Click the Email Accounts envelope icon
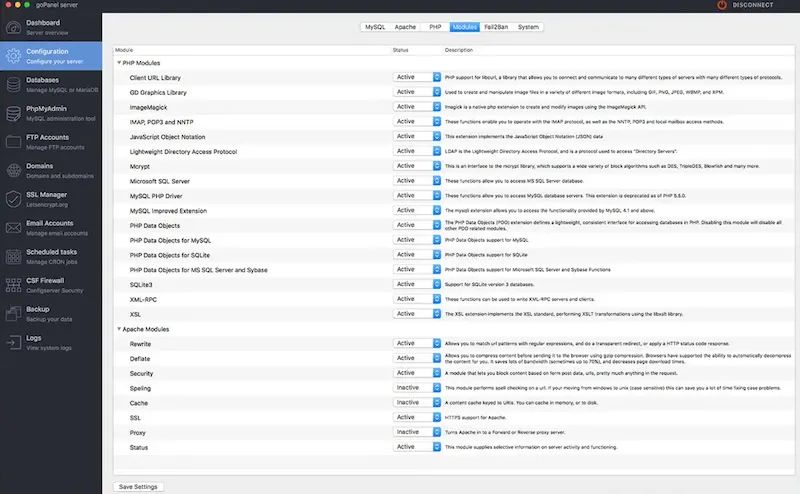 coord(14,228)
